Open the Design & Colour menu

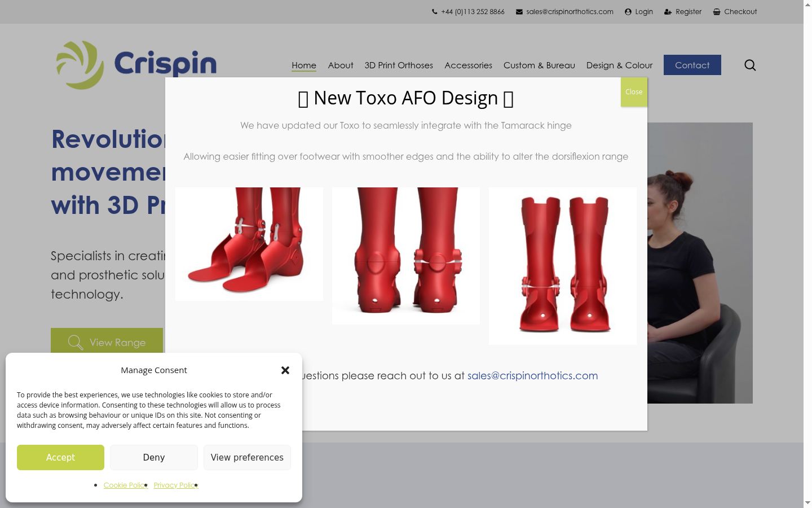point(619,65)
